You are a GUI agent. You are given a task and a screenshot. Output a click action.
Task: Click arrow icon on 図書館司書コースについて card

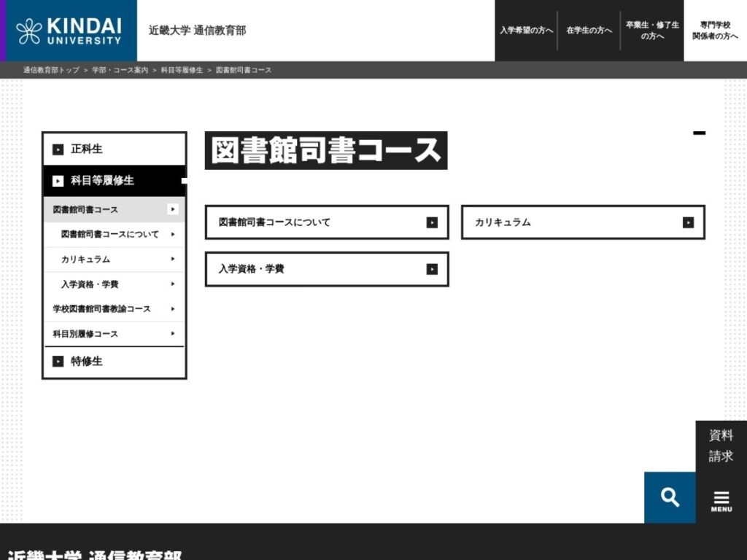(432, 222)
